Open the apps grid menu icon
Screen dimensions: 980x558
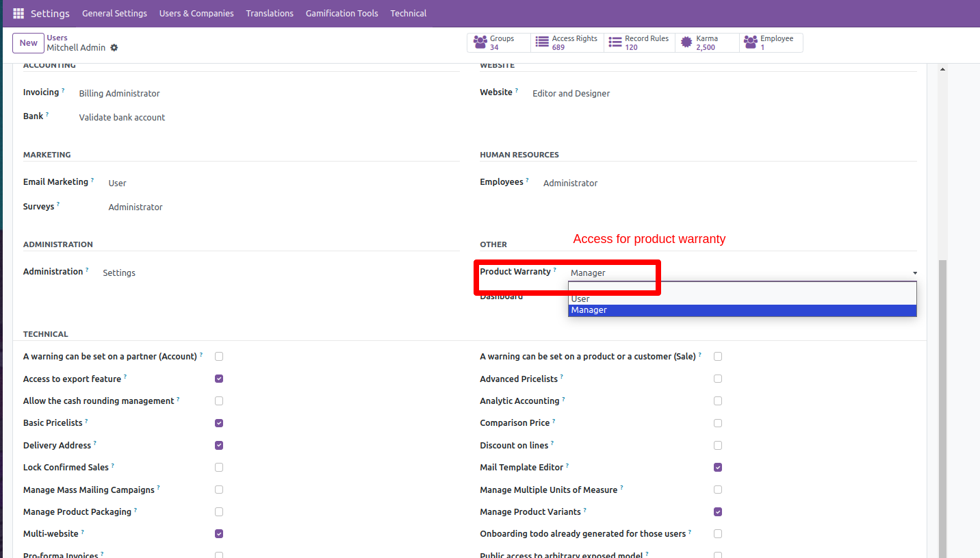coord(18,14)
